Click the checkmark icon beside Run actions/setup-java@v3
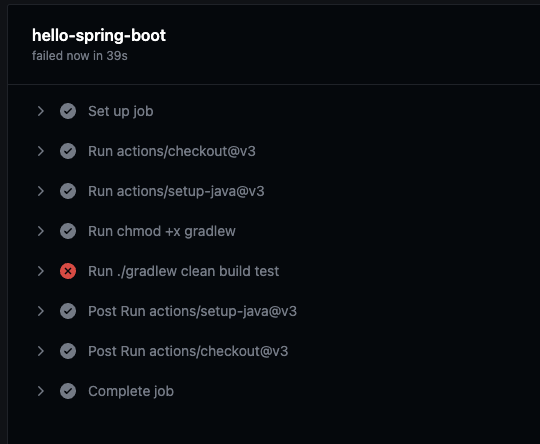 68,191
